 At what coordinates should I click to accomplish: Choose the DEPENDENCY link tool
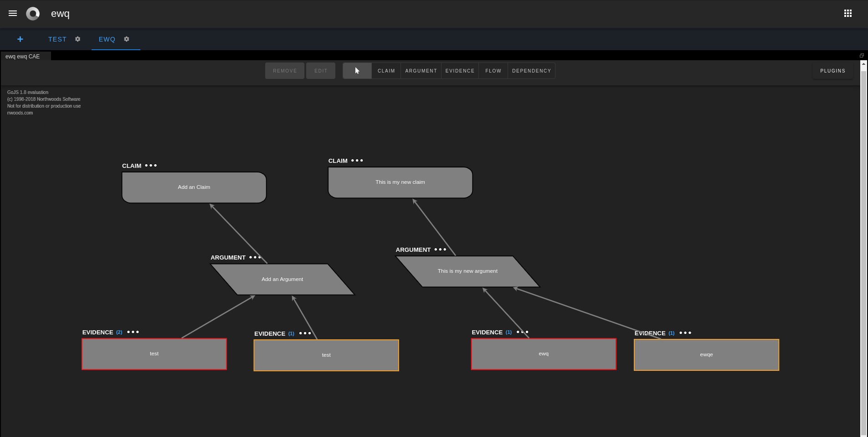(532, 71)
